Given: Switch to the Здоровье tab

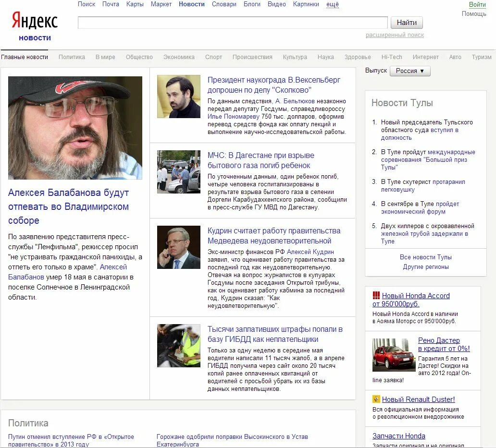Looking at the screenshot, I should pyautogui.click(x=358, y=57).
